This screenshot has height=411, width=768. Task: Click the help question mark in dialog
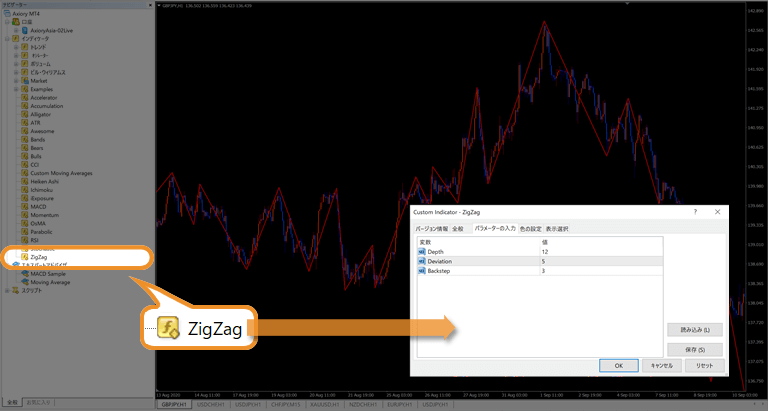pos(695,212)
